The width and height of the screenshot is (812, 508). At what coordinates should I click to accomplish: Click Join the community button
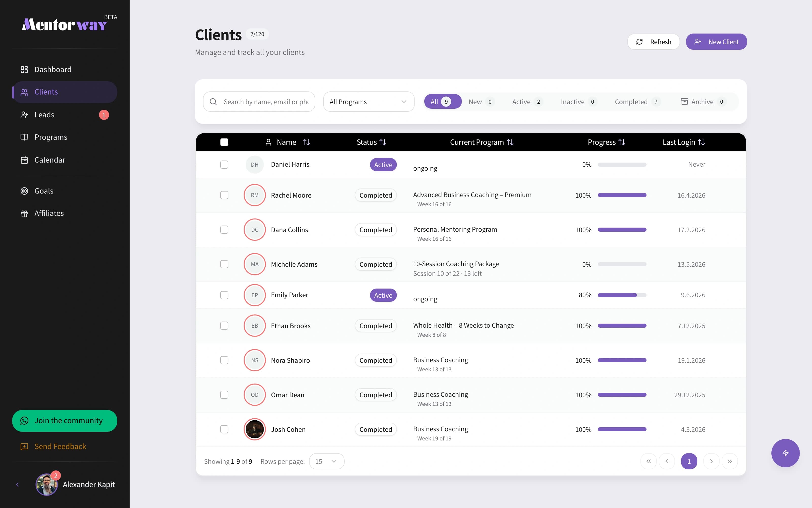(x=65, y=421)
